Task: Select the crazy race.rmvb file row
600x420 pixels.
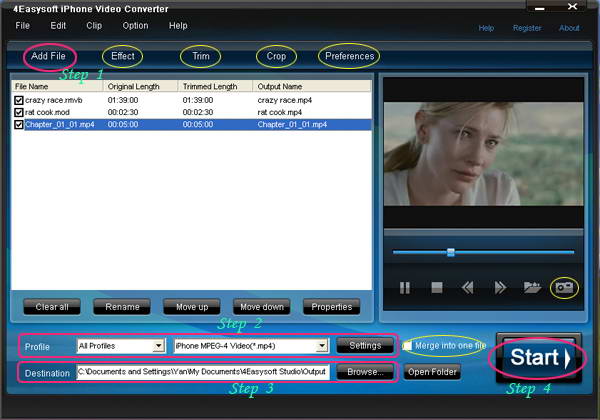Action: [191, 100]
